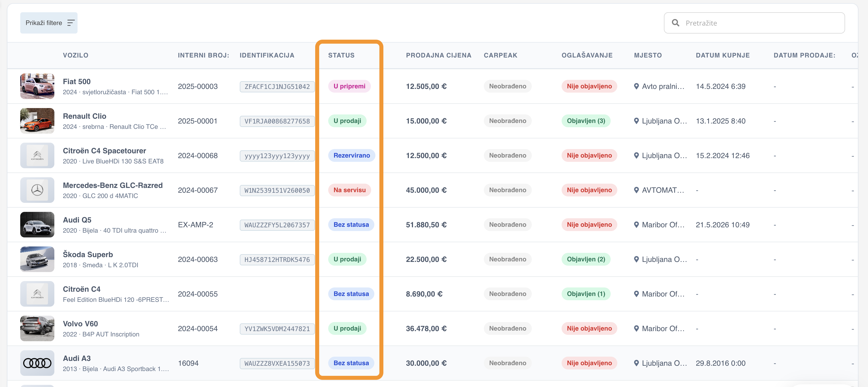Open the Prikaži filtere filter button
Image resolution: width=868 pixels, height=387 pixels.
[x=49, y=23]
